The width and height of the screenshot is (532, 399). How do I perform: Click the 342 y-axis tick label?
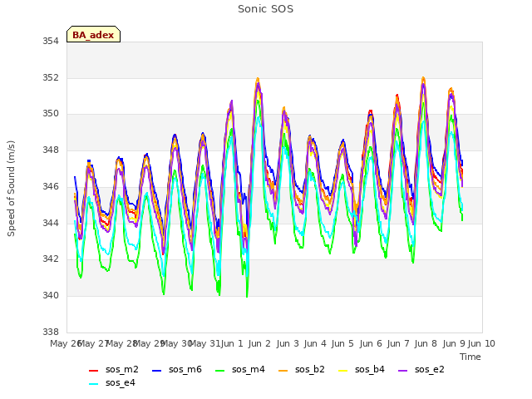(51, 259)
